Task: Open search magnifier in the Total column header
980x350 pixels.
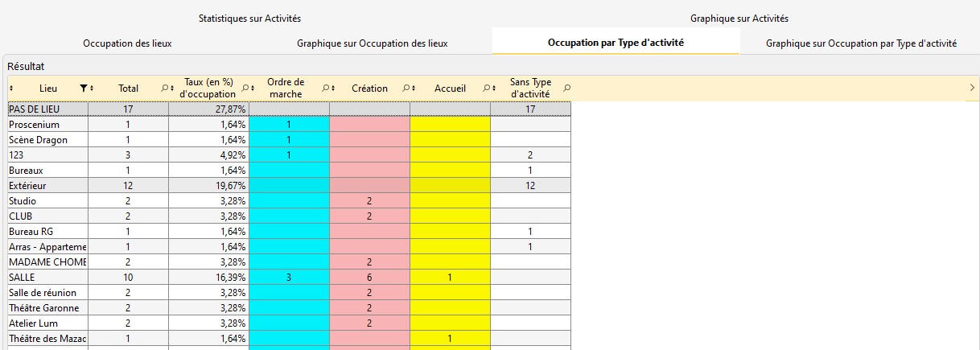Action: pyautogui.click(x=164, y=88)
